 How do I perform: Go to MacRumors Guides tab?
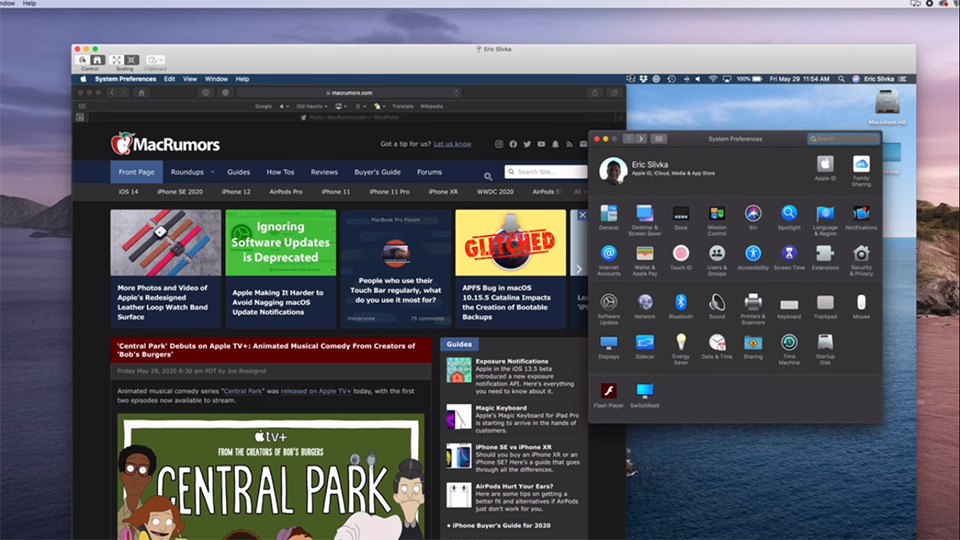click(x=238, y=172)
